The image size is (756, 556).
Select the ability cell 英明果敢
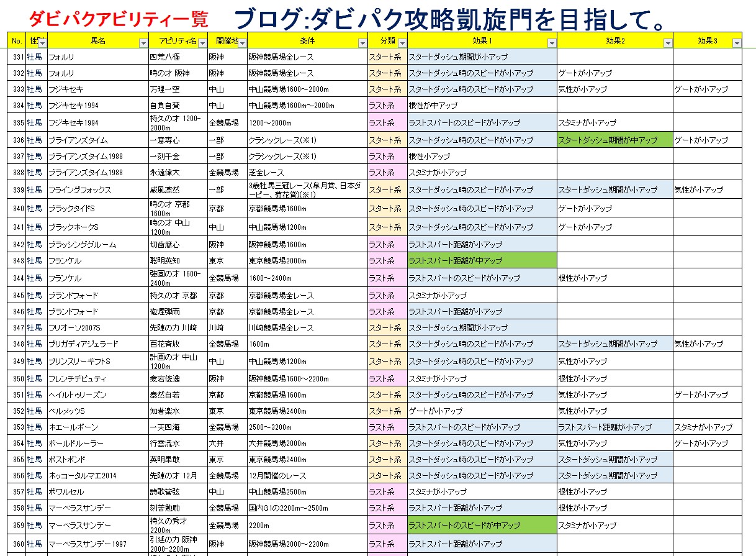coord(178,459)
